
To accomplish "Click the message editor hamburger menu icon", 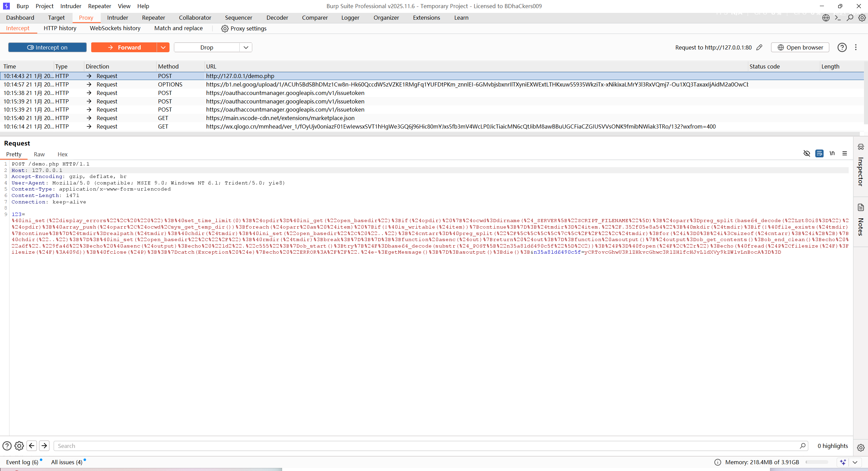I will tap(845, 154).
